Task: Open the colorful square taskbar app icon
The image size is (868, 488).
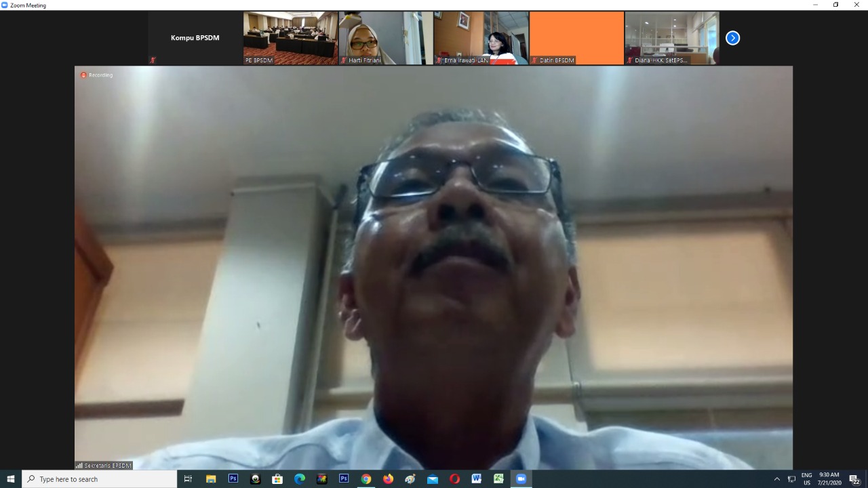Action: [x=321, y=479]
